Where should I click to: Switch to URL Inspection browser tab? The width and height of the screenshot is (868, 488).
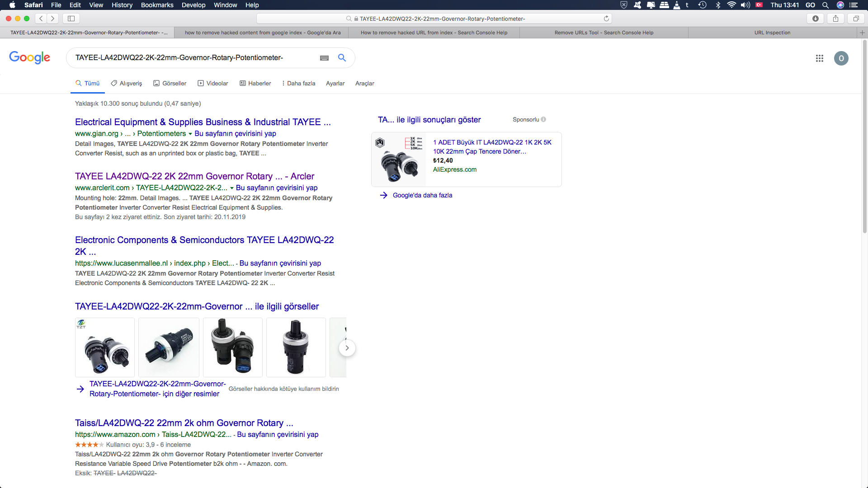(772, 33)
